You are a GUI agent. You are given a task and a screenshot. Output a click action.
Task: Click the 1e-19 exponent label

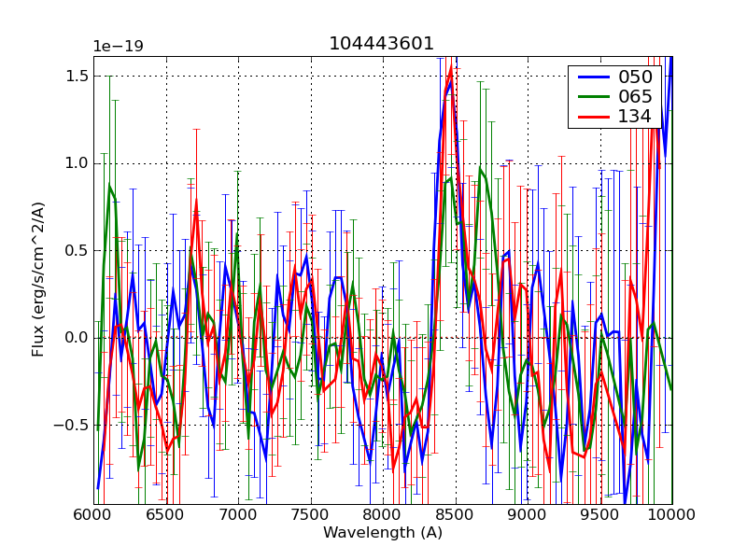pos(117,47)
